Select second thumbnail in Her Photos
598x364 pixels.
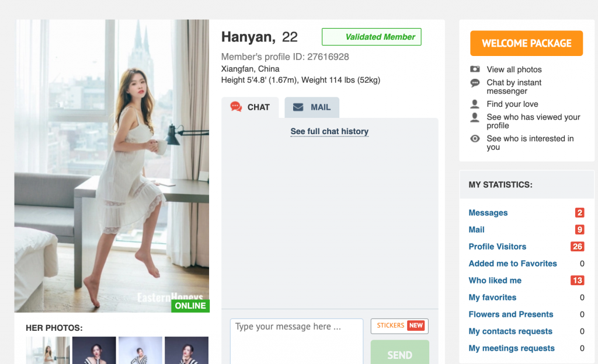(x=94, y=351)
